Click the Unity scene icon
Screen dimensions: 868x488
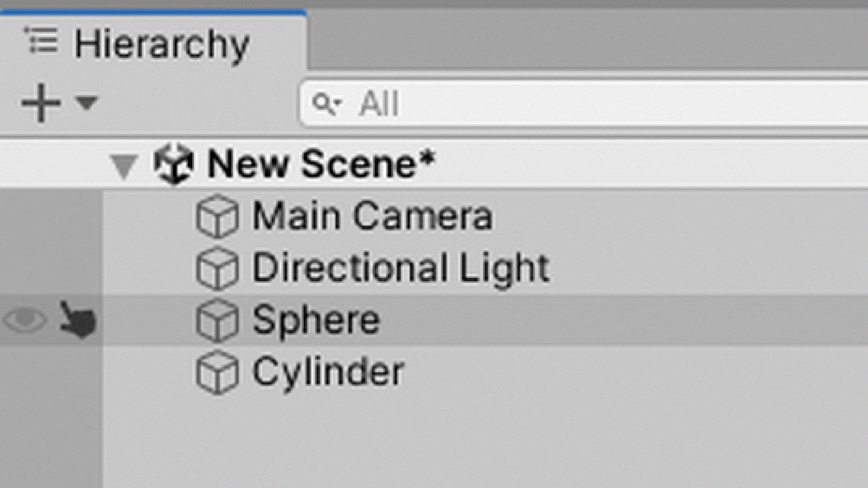[174, 164]
